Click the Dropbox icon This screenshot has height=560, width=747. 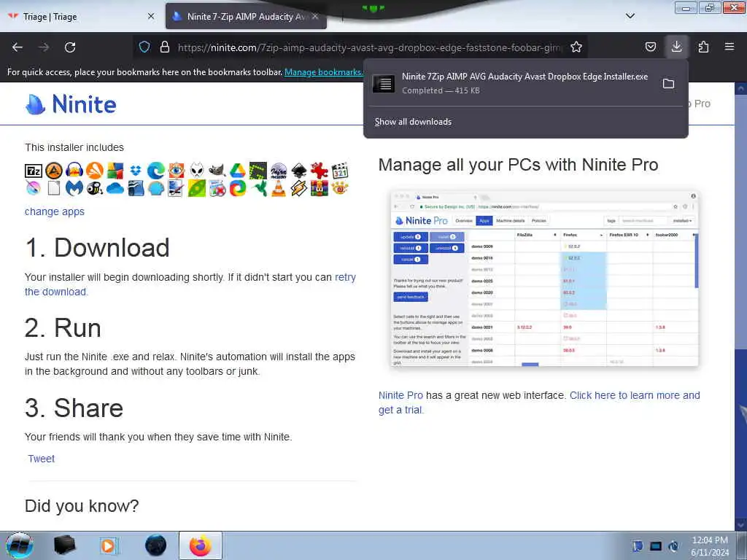(136, 171)
